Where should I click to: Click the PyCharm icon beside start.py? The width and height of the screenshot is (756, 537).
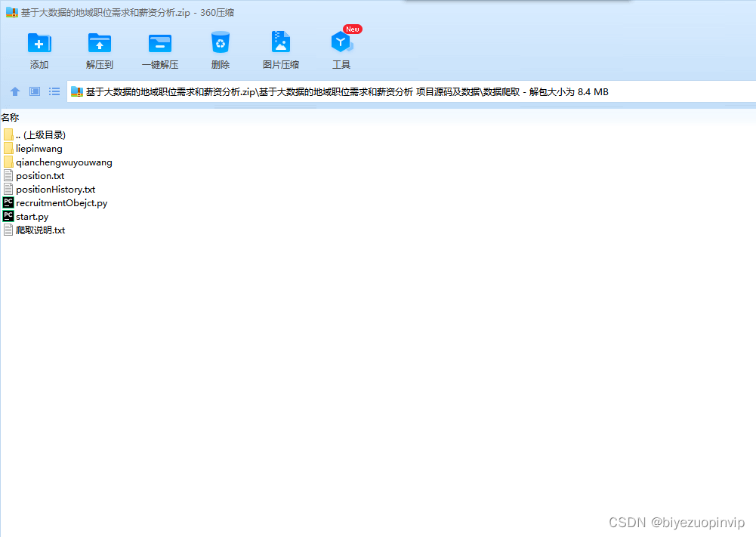(x=7, y=216)
